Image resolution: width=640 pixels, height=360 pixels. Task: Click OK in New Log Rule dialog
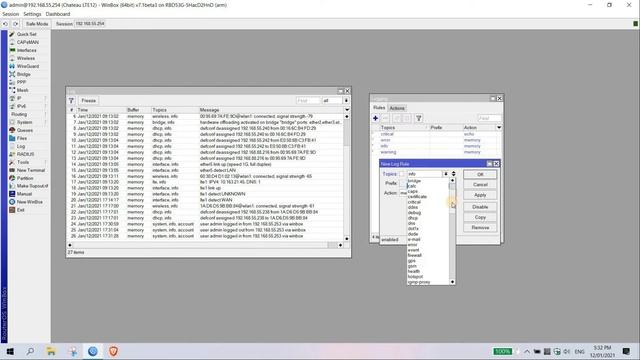[x=480, y=174]
